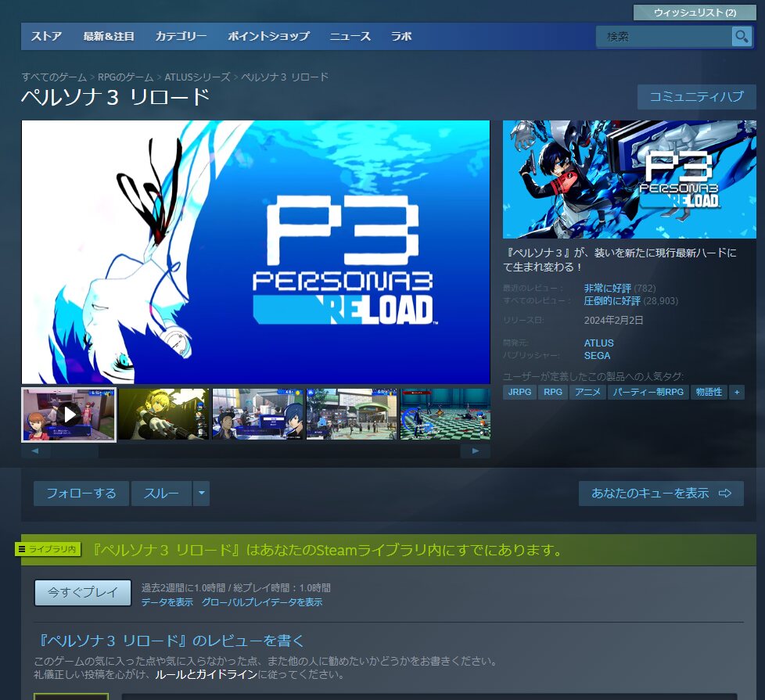Select the アニメ tag
The image size is (765, 700).
587,392
